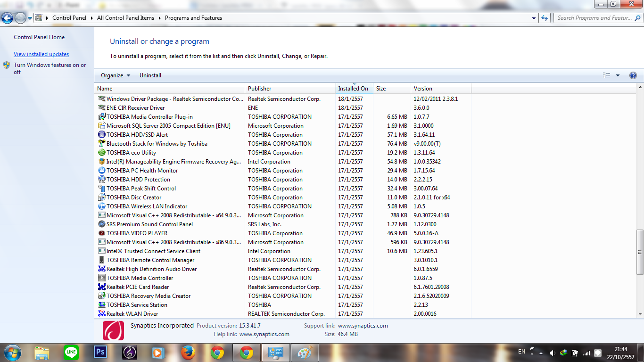This screenshot has width=644, height=362.
Task: Click the TOSHIBA Media Controller Plug-in icon
Action: pyautogui.click(x=101, y=117)
